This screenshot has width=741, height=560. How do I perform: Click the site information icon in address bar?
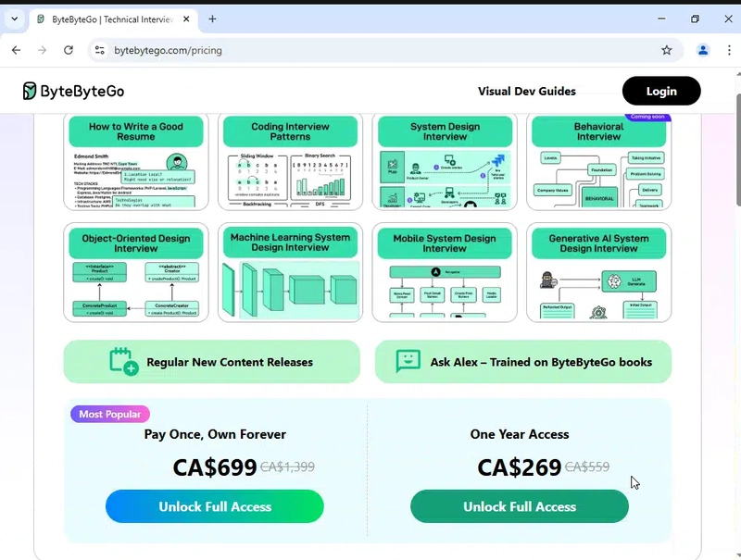(x=100, y=50)
